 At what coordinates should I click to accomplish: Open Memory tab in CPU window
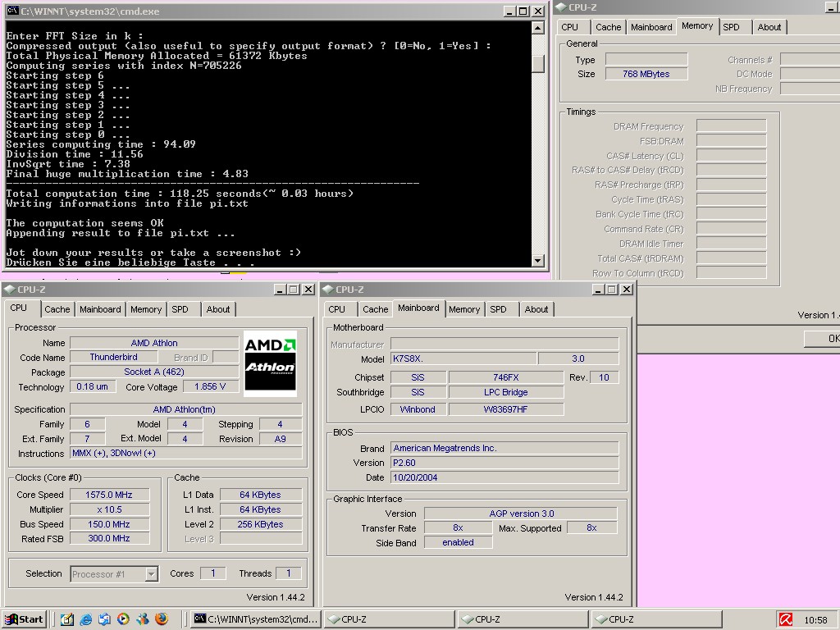point(146,309)
